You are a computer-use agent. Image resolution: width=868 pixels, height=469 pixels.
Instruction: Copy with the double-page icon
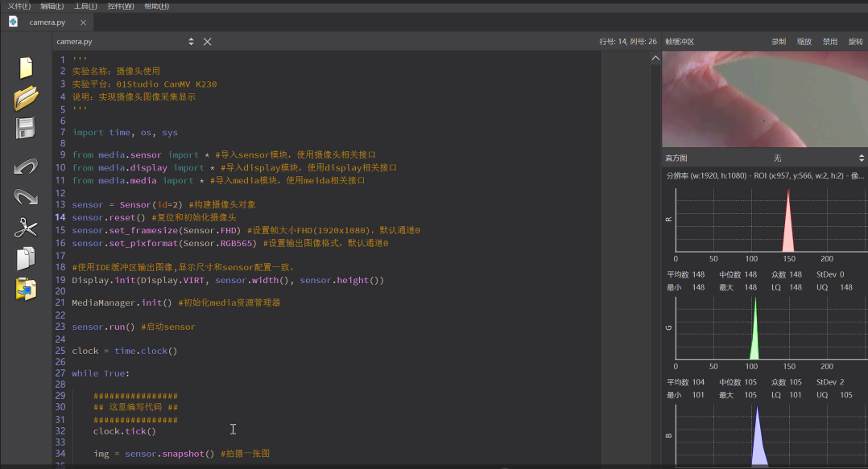click(26, 258)
